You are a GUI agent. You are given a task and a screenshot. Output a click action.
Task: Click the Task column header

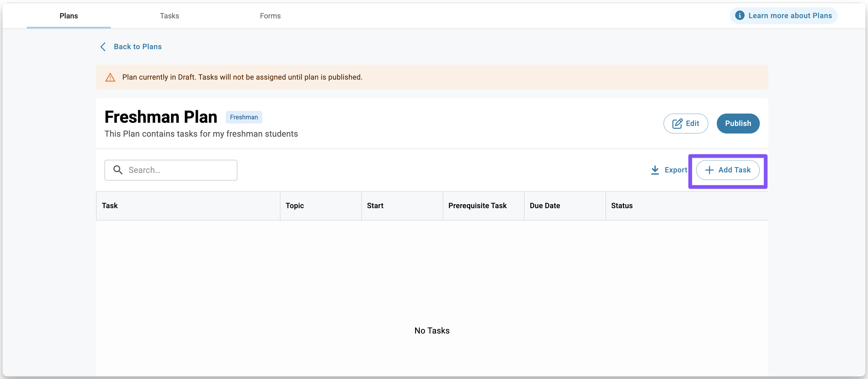(x=188, y=206)
